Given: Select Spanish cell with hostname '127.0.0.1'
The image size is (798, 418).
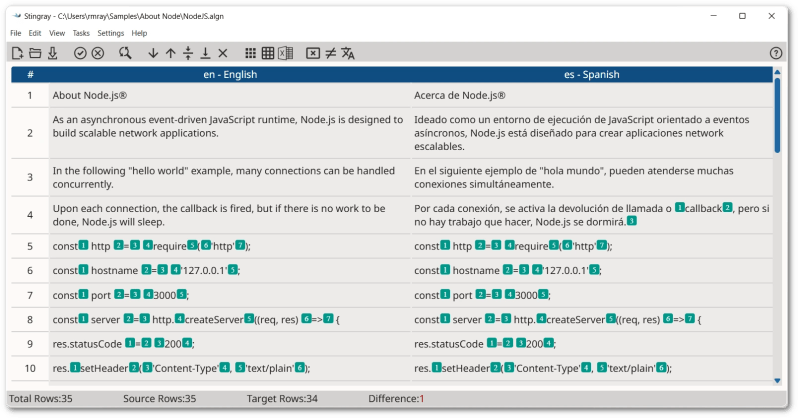Looking at the screenshot, I should pos(591,270).
